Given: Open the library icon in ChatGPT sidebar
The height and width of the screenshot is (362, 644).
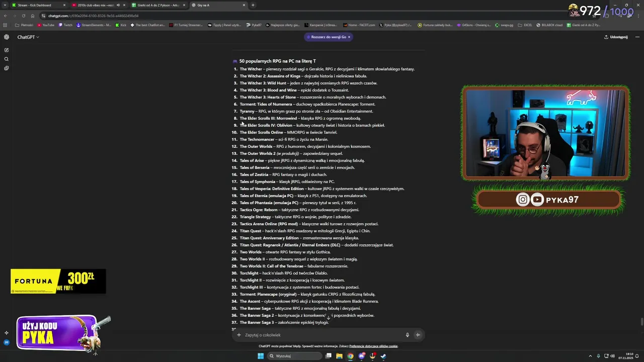Looking at the screenshot, I should point(7,68).
